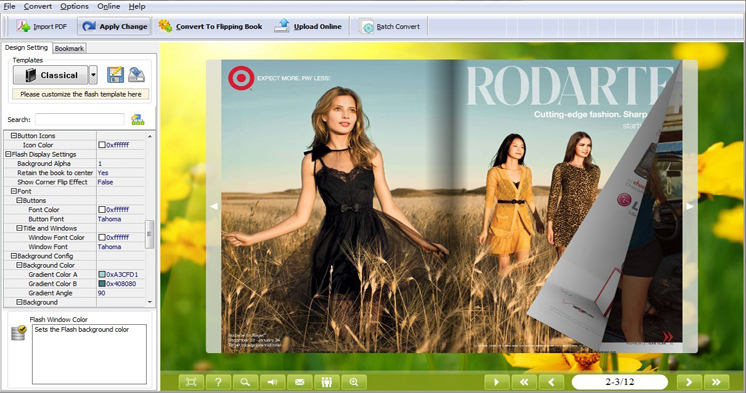Screen dimensions: 746x393
Task: Collapse the Flash Display Settings group
Action: click(x=8, y=154)
